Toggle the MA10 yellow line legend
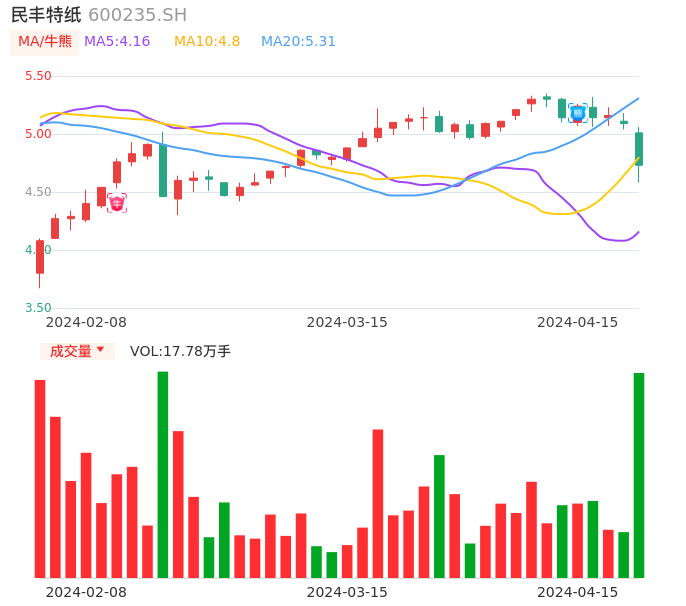Screen dimensions: 686x606 (207, 41)
